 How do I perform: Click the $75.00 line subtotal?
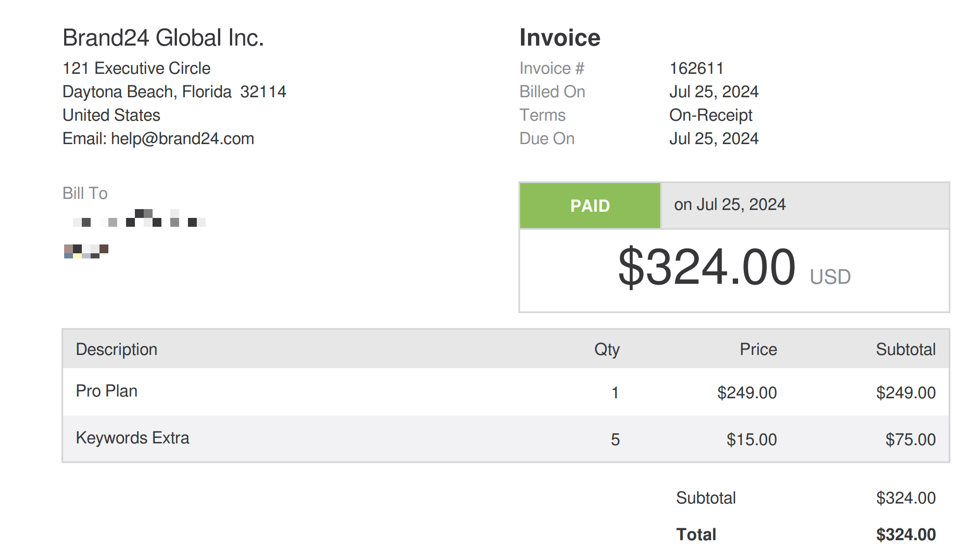pos(910,440)
